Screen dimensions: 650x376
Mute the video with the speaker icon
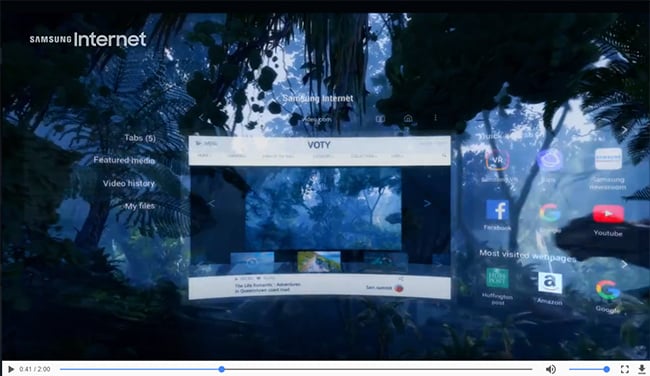[x=551, y=369]
